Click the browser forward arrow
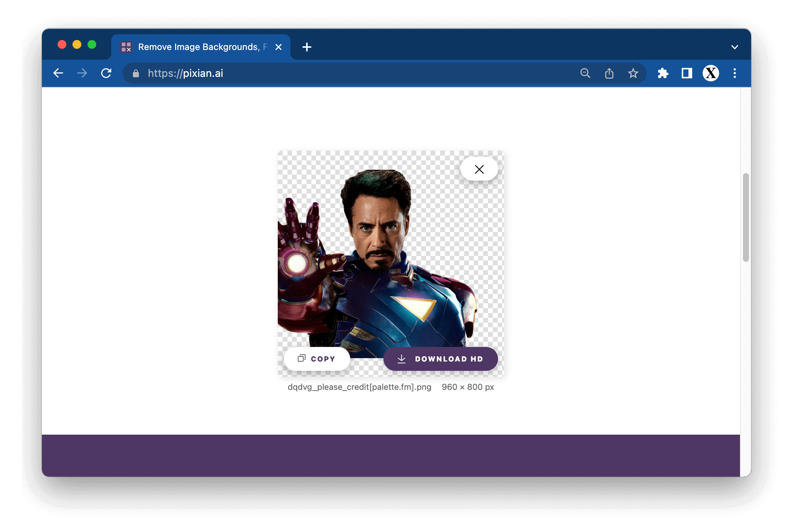The height and width of the screenshot is (532, 793). [82, 73]
